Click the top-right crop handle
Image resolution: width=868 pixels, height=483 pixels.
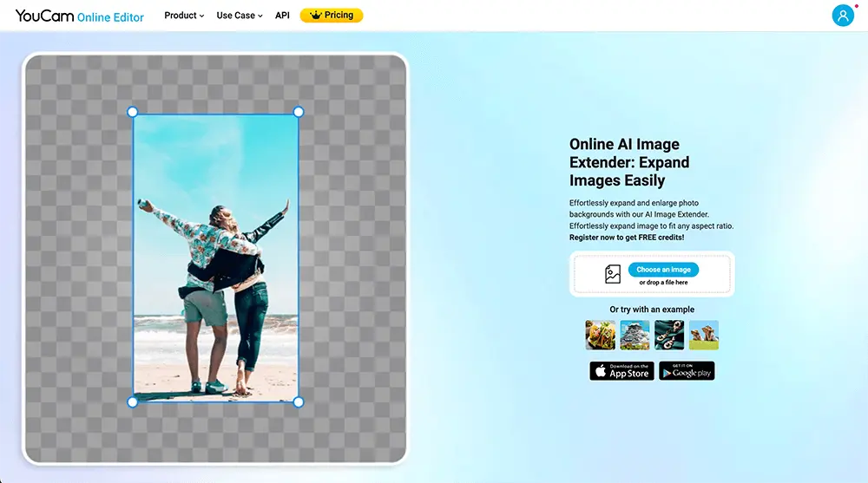coord(299,113)
